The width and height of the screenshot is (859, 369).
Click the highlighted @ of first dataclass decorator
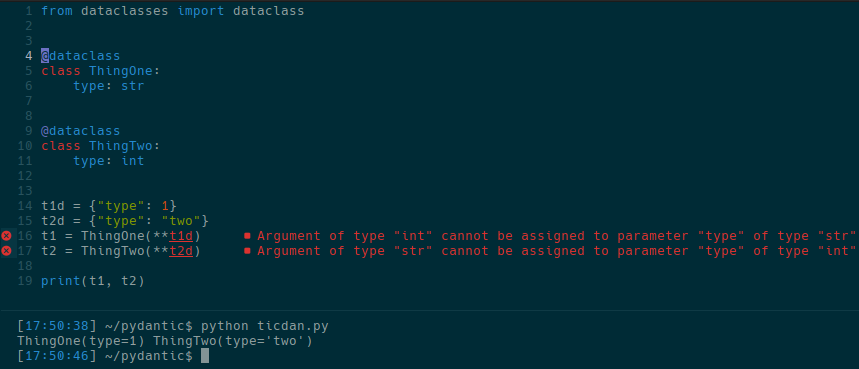click(x=45, y=56)
